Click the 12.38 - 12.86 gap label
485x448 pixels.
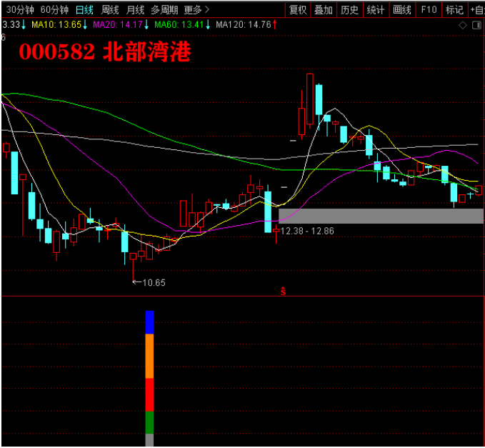(x=307, y=231)
